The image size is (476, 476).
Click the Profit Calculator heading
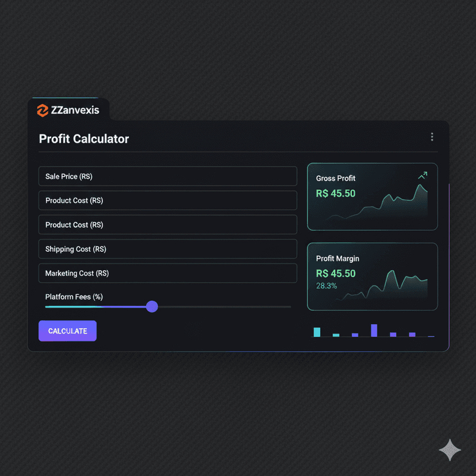click(84, 139)
